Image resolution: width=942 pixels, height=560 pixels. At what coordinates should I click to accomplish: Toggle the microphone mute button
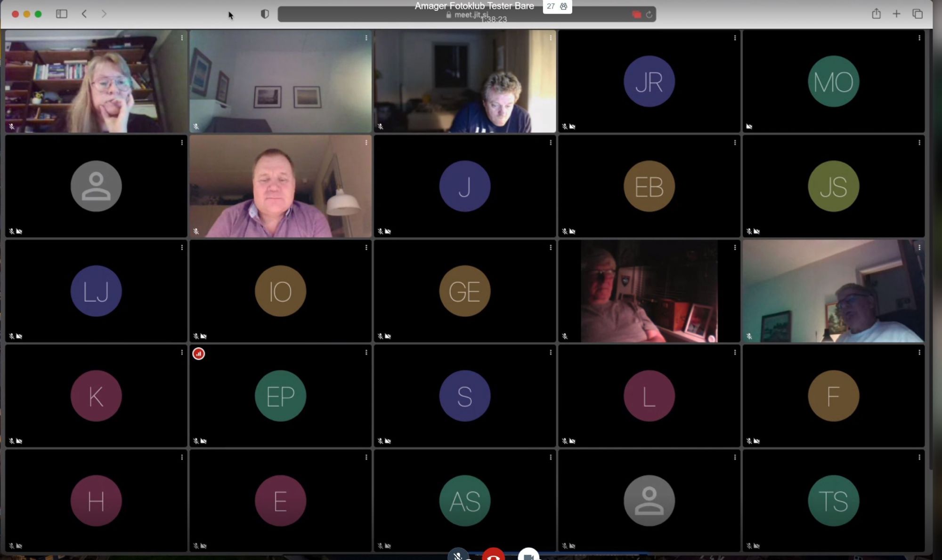click(458, 555)
